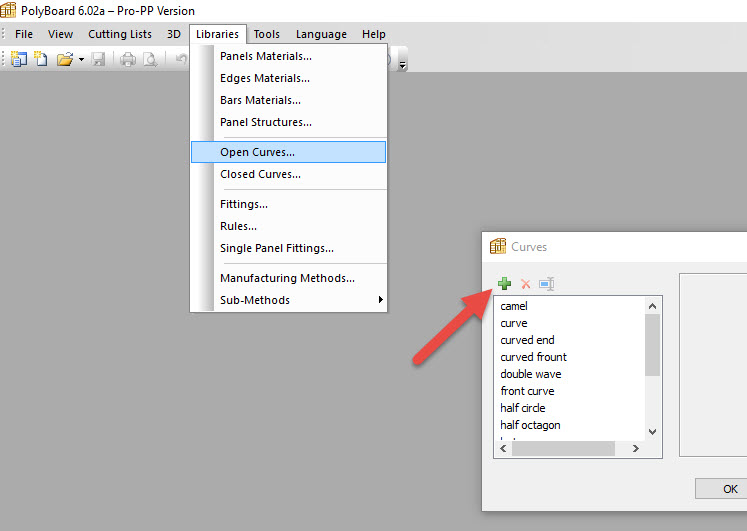Image resolution: width=747 pixels, height=531 pixels.
Task: Open the File menu
Action: click(x=24, y=34)
